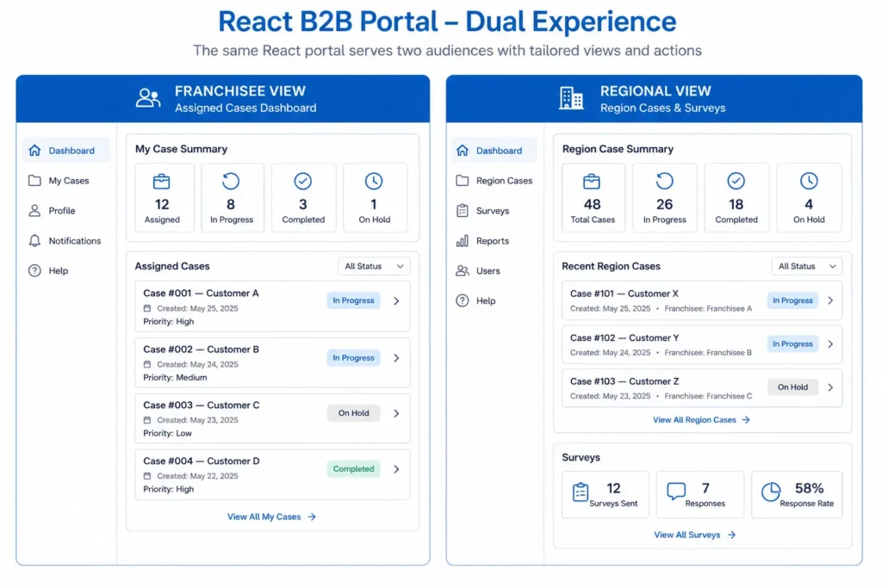Screen dimensions: 882x588
Task: Click the '58%' response rate value
Action: (809, 488)
